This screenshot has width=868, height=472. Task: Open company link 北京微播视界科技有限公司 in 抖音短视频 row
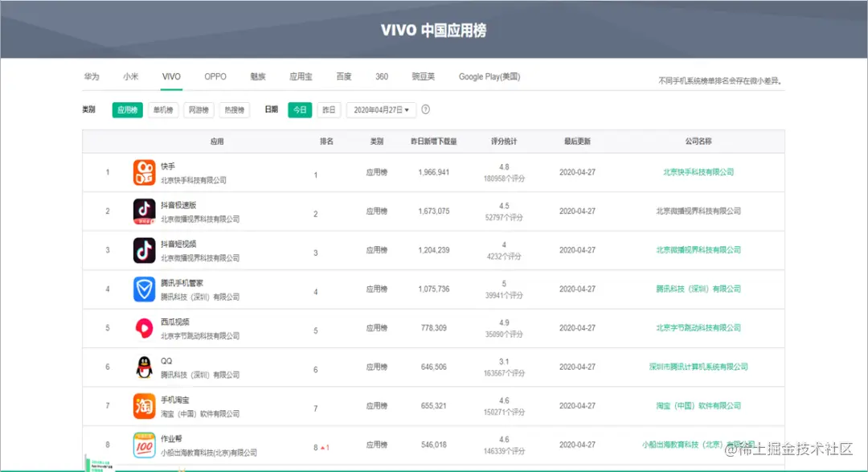[x=698, y=250]
